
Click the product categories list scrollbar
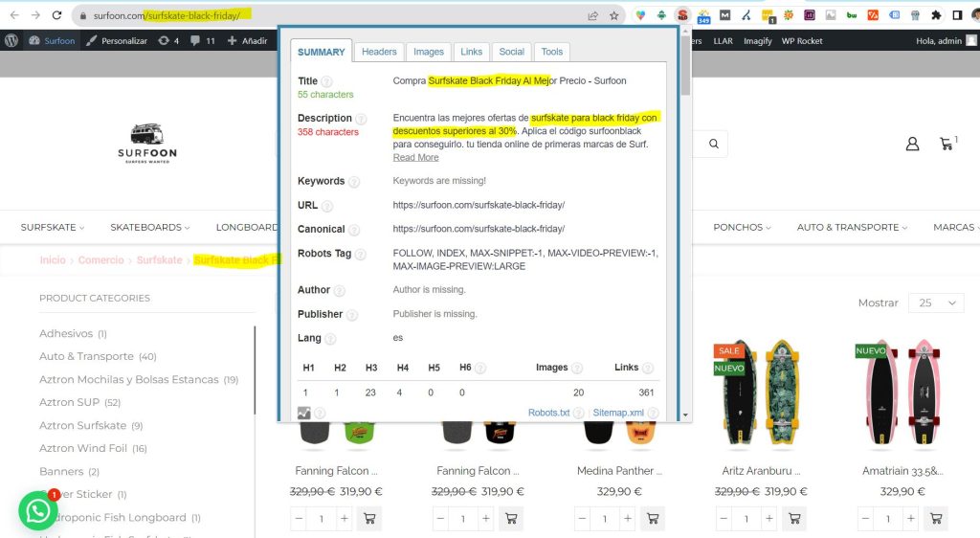click(255, 370)
